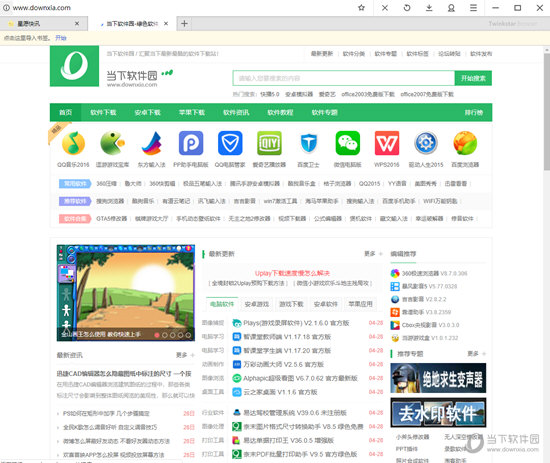Switch to the 电脑软件 tab
550x463 pixels.
tap(222, 304)
